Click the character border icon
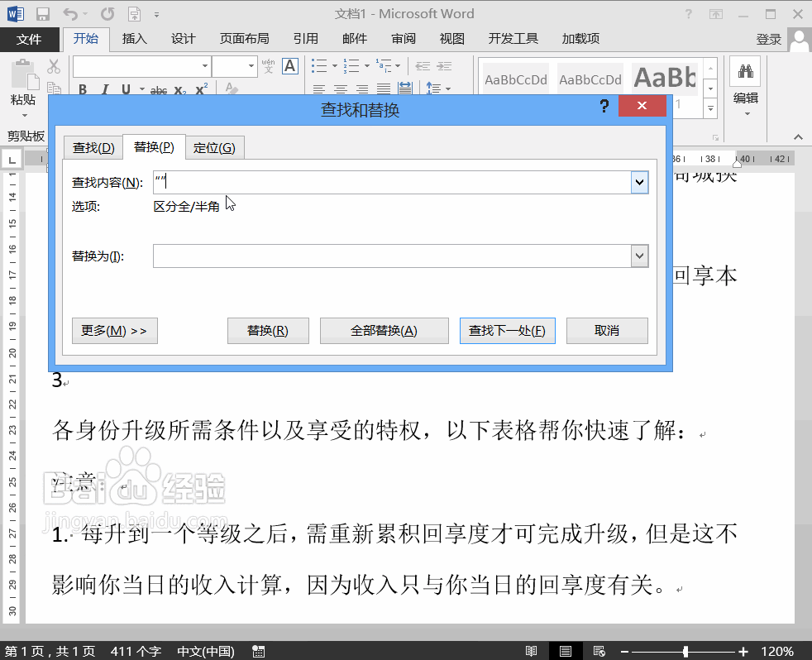 pos(289,65)
